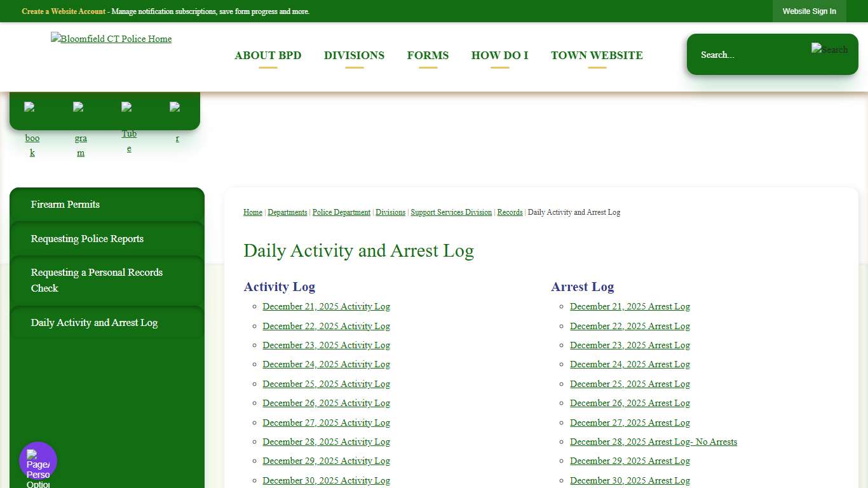Click the Website Sign In button
This screenshot has width=868, height=488.
(809, 11)
